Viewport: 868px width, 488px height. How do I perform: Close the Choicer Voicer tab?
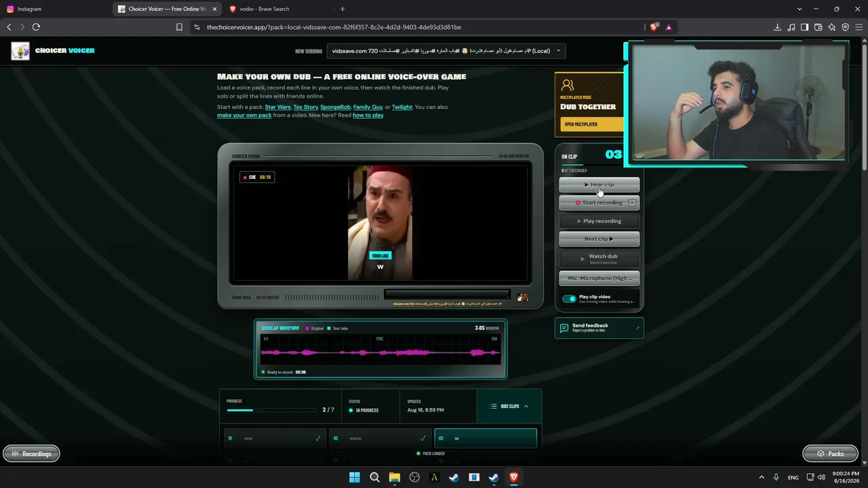(x=215, y=9)
